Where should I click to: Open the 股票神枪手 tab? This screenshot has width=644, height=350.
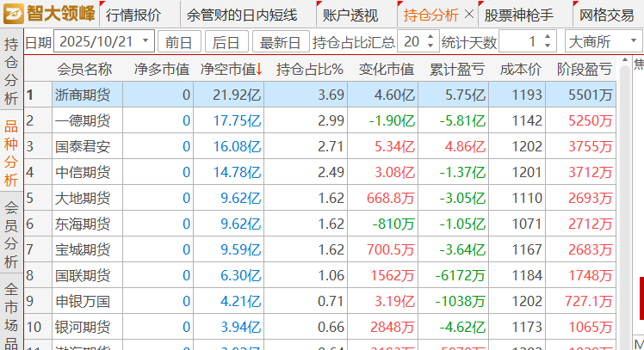[x=519, y=15]
